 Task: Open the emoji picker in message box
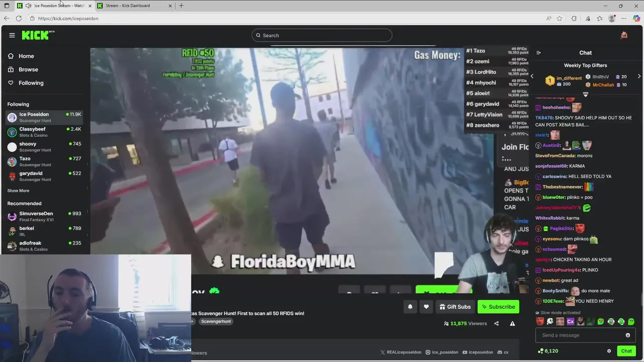click(628, 335)
